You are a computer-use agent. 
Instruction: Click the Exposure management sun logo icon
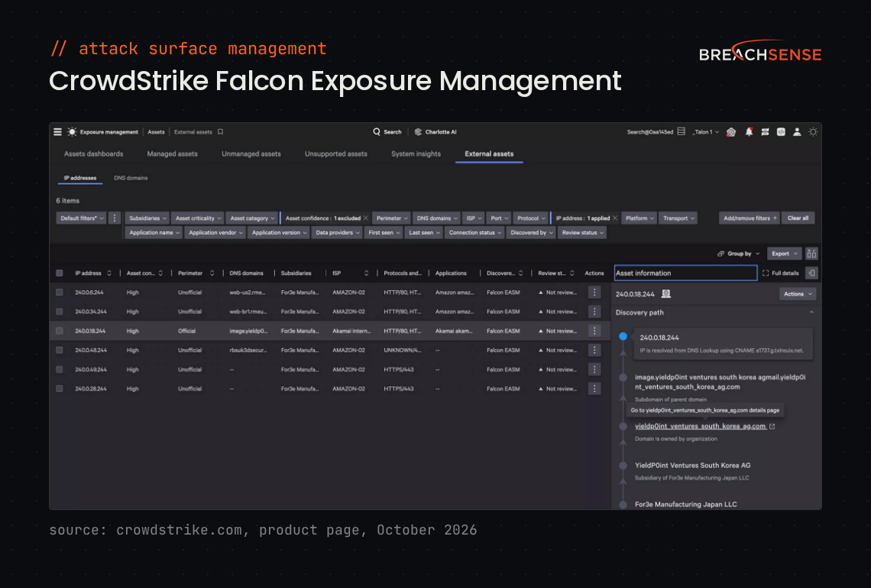tap(73, 132)
